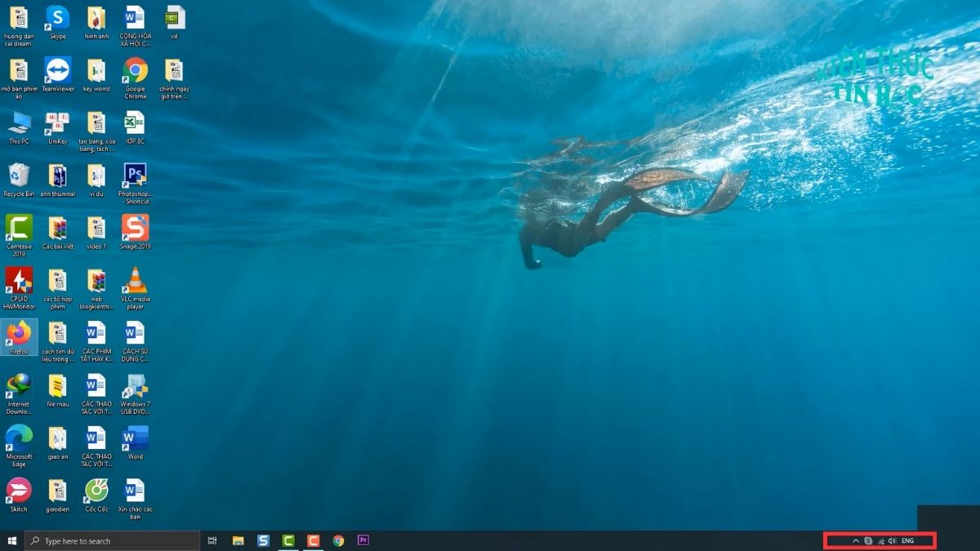Select the 'Xin chào các bạn' Word document

[x=136, y=498]
